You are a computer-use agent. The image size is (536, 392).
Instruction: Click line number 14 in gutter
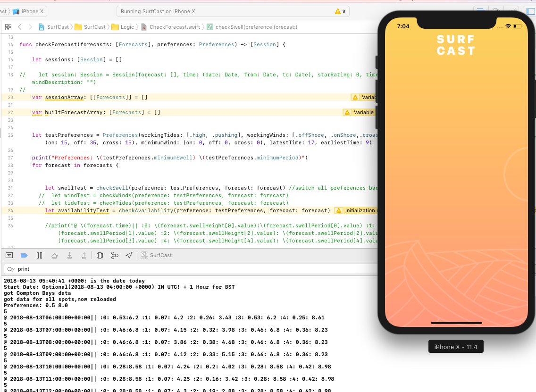pos(10,44)
